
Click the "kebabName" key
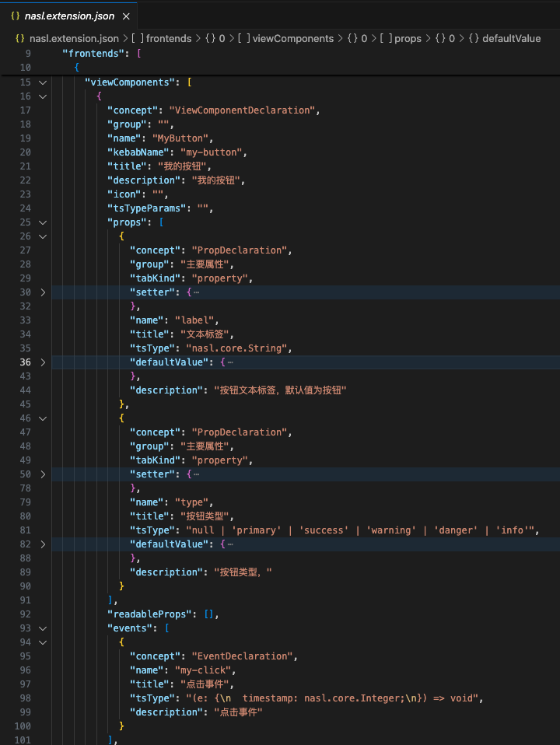point(138,152)
